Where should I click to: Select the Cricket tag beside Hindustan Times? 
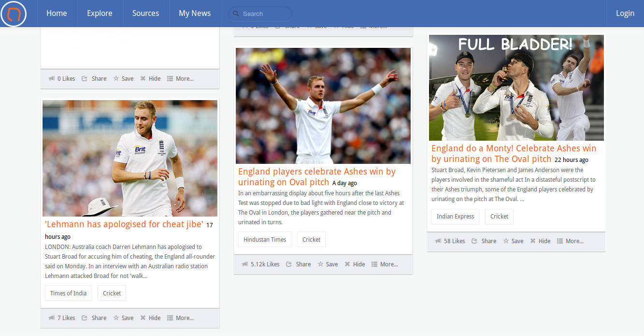(311, 239)
